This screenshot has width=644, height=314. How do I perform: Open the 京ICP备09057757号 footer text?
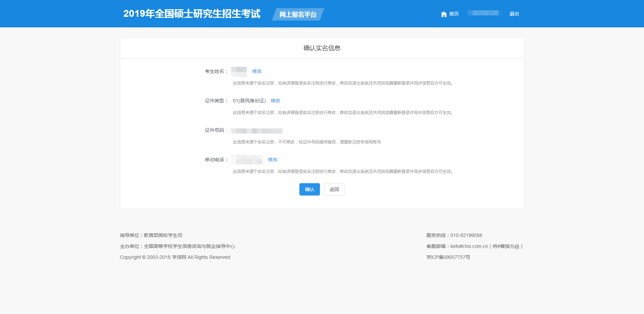448,257
